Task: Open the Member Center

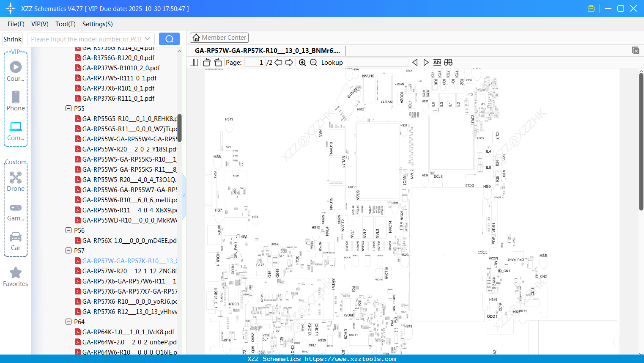Action: [x=219, y=38]
